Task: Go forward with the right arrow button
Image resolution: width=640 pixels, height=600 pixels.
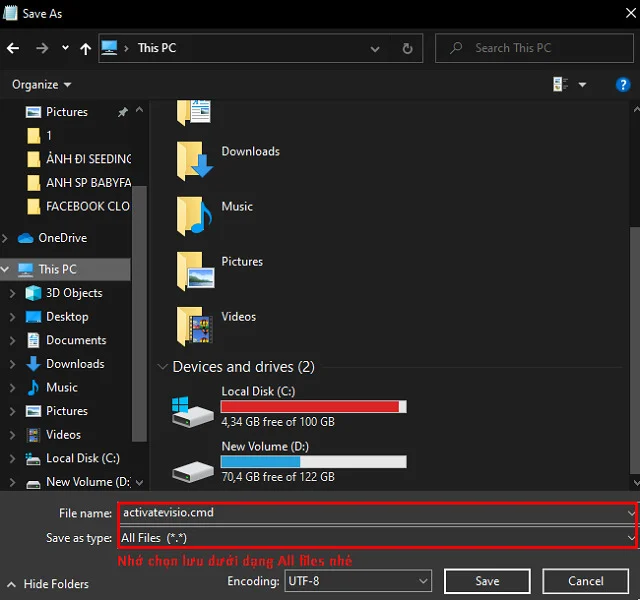Action: tap(42, 48)
